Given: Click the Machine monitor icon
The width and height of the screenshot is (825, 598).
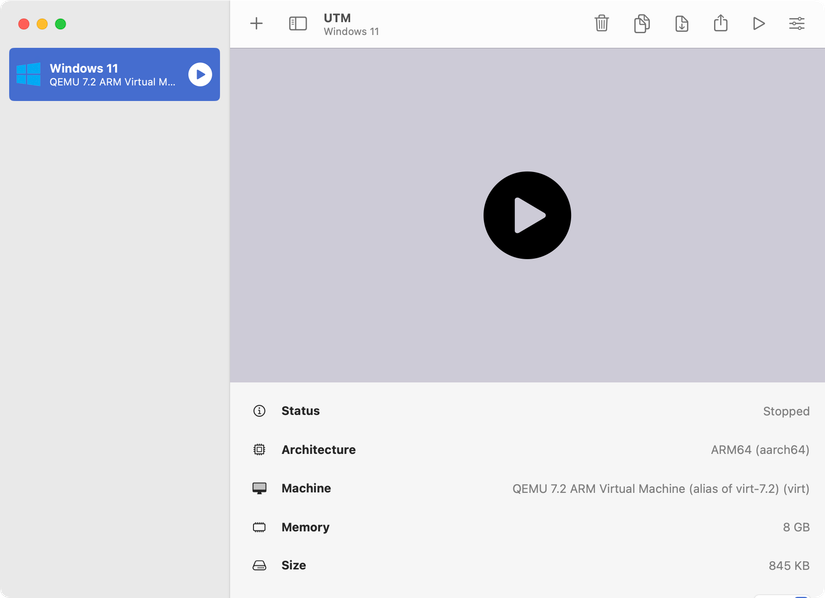Looking at the screenshot, I should pos(260,489).
